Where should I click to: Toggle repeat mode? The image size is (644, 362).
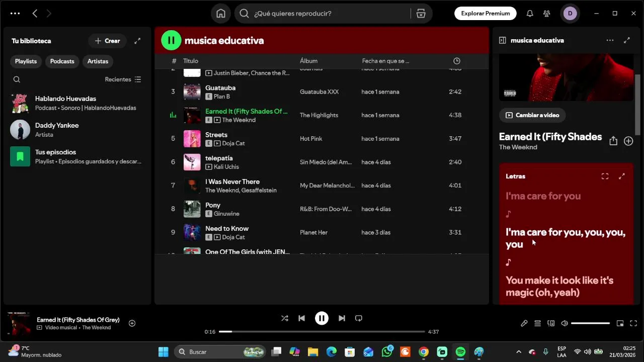point(359,318)
